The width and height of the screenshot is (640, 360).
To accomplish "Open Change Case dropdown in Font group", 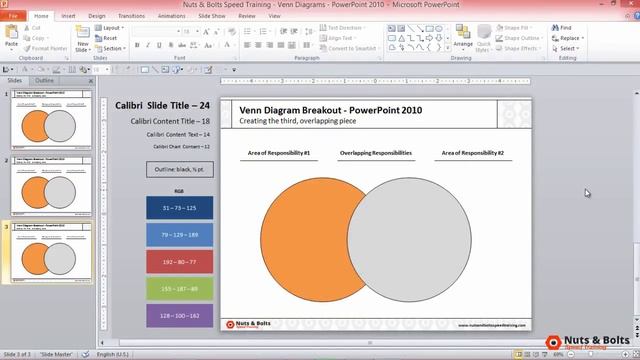I will [x=209, y=45].
